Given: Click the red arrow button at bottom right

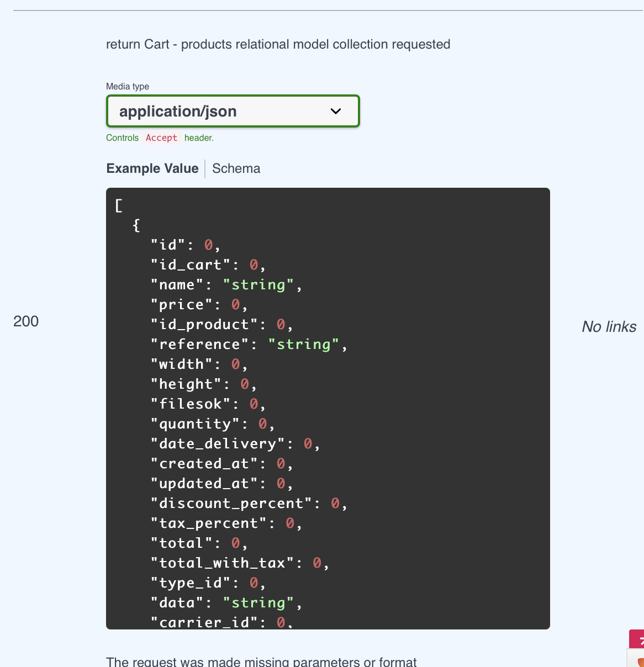Looking at the screenshot, I should (637, 639).
